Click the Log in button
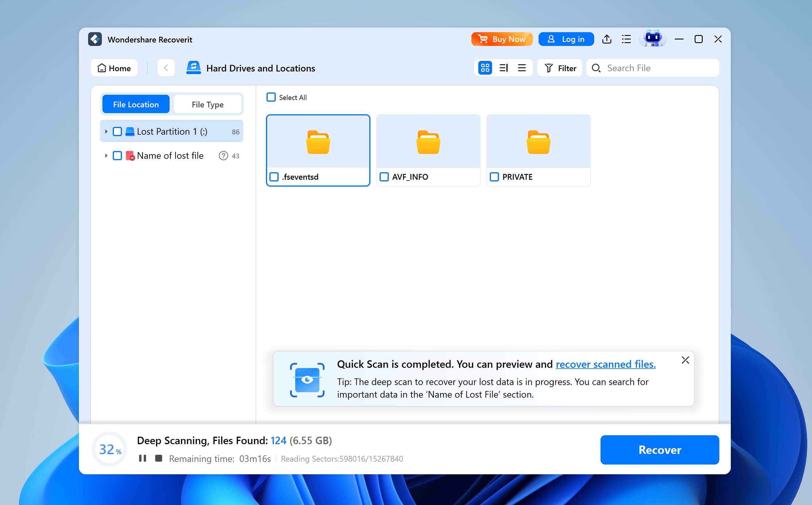Image resolution: width=812 pixels, height=505 pixels. (566, 39)
